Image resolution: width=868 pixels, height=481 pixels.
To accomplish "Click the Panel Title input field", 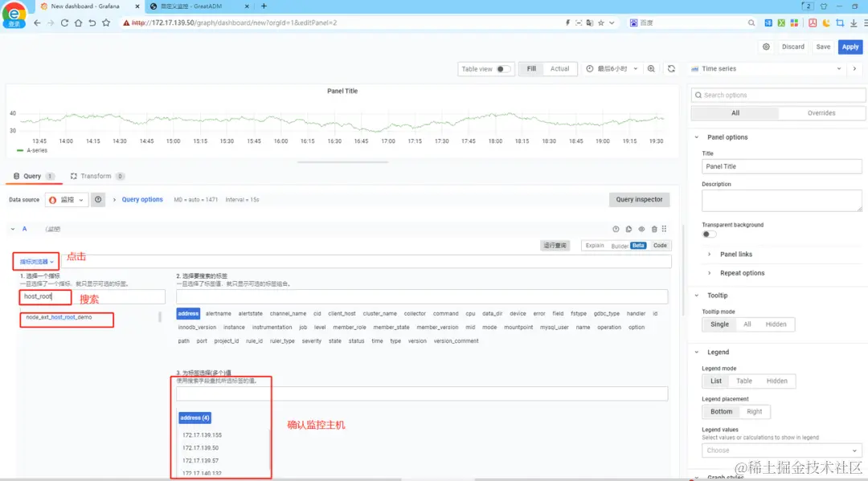I will click(782, 166).
